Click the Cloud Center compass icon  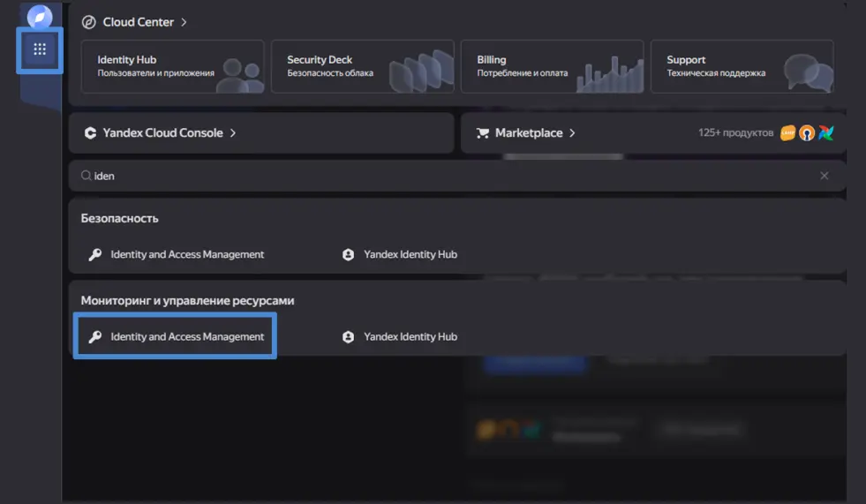click(x=88, y=22)
